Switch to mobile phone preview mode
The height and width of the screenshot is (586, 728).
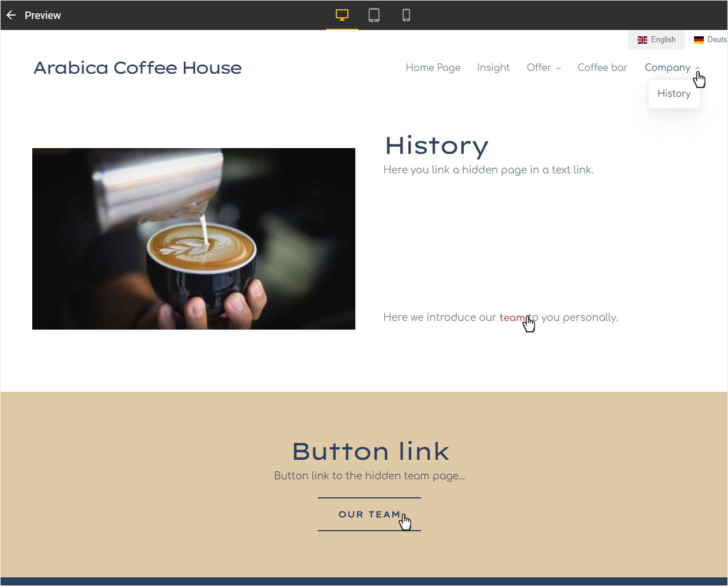406,15
